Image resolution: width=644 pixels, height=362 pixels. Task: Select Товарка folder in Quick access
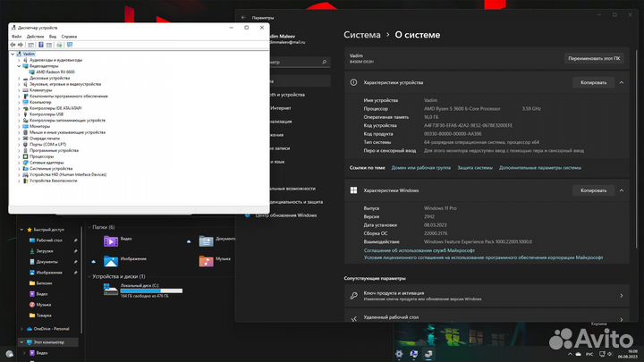click(44, 316)
